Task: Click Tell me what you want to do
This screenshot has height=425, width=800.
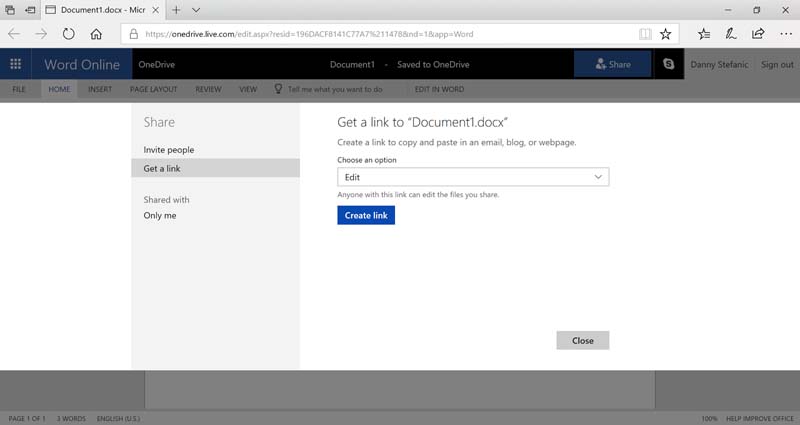Action: tap(335, 89)
